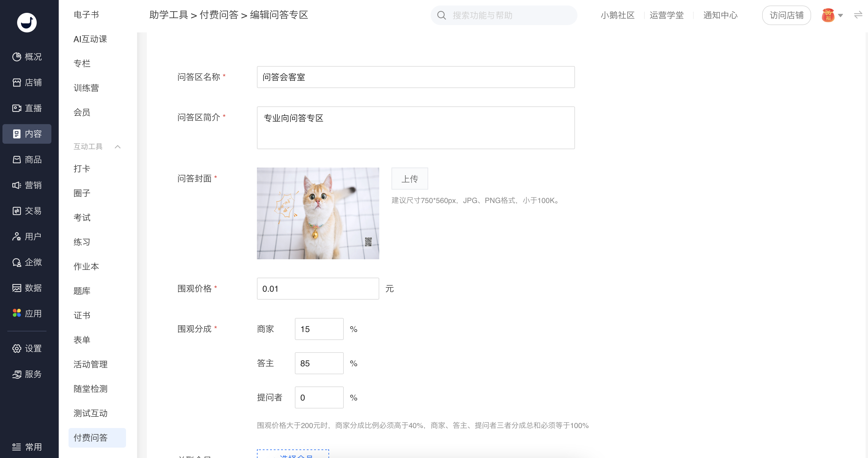This screenshot has height=458, width=868.
Task: Collapse the 互动工具 group
Action: tap(117, 146)
